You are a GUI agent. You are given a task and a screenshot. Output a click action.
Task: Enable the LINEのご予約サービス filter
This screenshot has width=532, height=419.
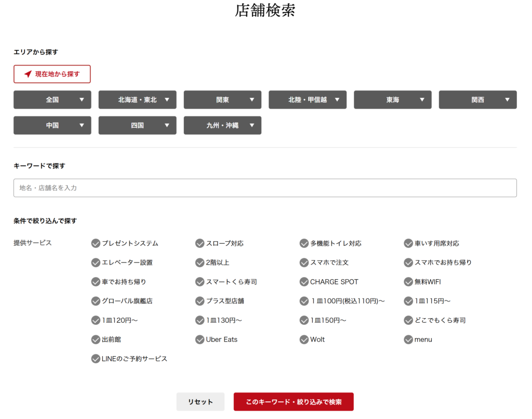coord(96,359)
